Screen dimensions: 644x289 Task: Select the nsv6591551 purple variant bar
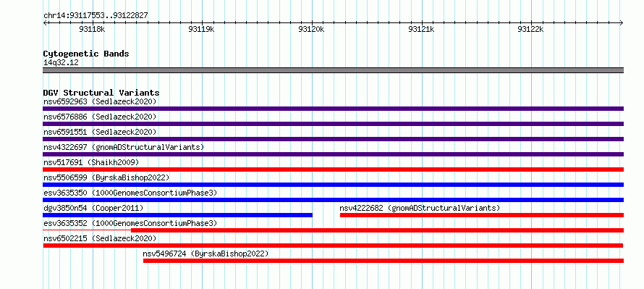pos(333,139)
